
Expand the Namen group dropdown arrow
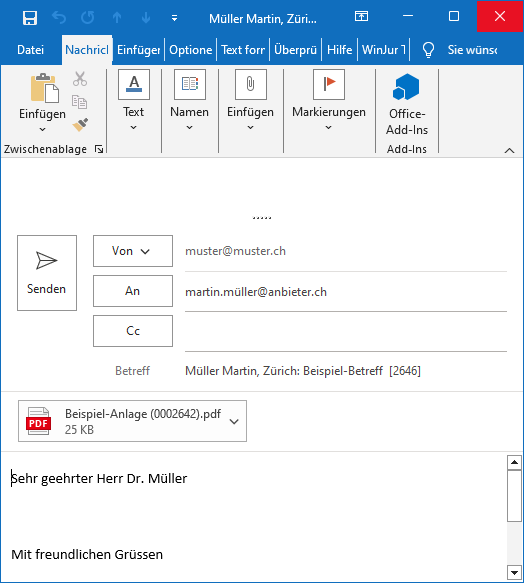click(189, 128)
